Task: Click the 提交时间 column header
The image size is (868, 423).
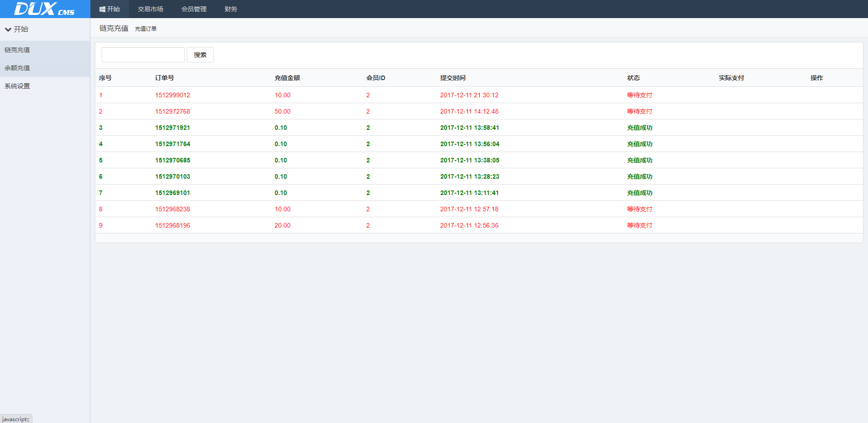Action: [453, 78]
